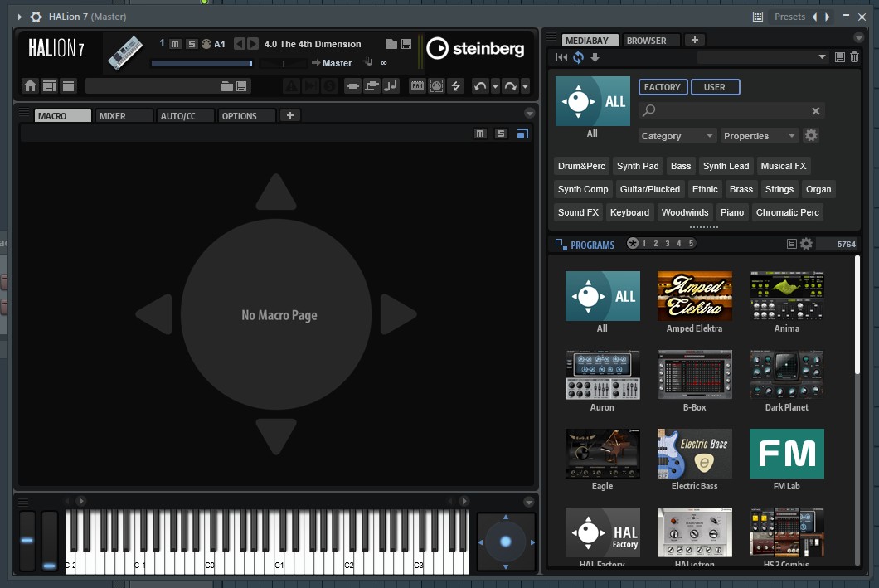Screen dimensions: 879x588
Task: Click the home icon in HALion toolbar
Action: 31,86
